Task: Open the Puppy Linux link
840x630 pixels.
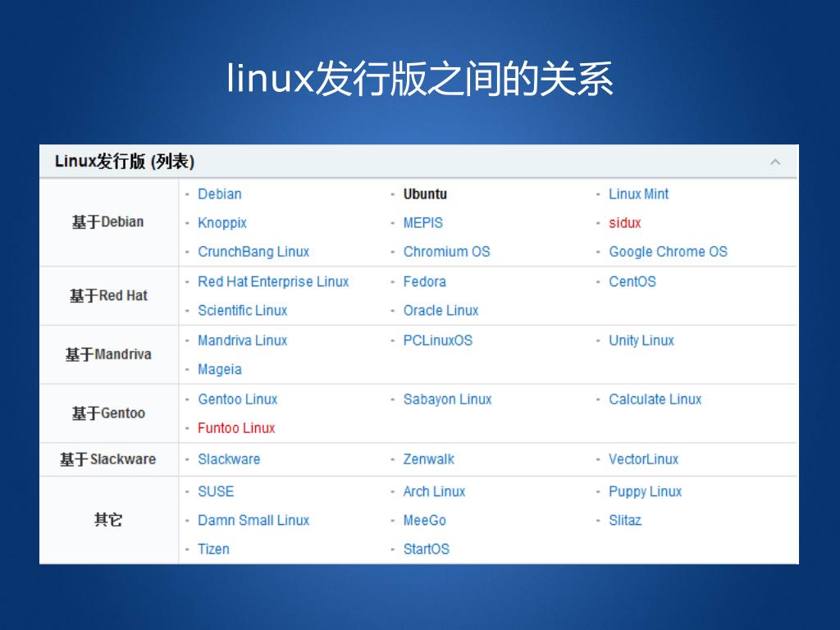Action: coord(645,492)
